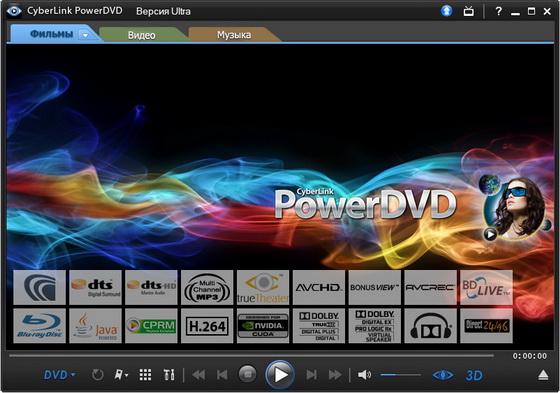Click the Java Powered logo tile
This screenshot has height=393, width=560.
click(x=95, y=326)
